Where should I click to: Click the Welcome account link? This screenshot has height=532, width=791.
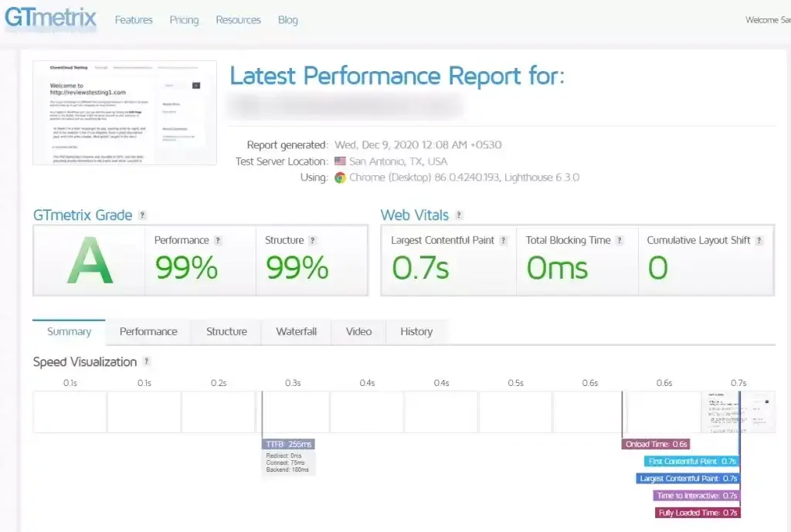pos(768,20)
